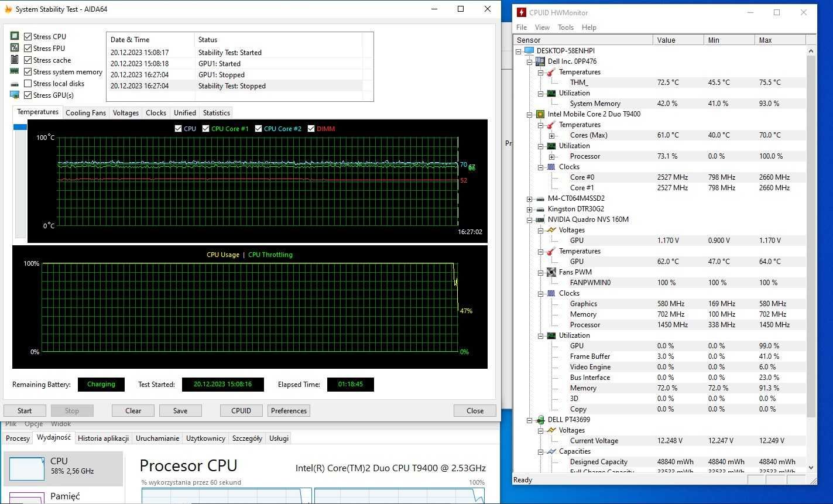
Task: Open the Voltages tab in AIDA64
Action: click(x=126, y=112)
